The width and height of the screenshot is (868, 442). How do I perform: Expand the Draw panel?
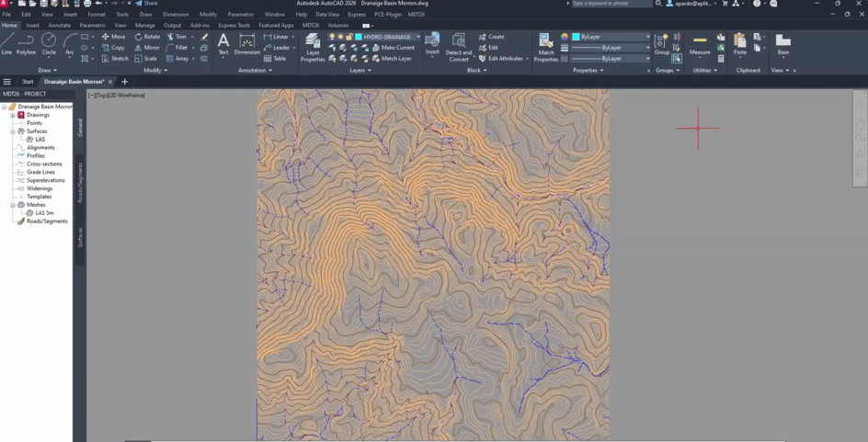point(47,70)
